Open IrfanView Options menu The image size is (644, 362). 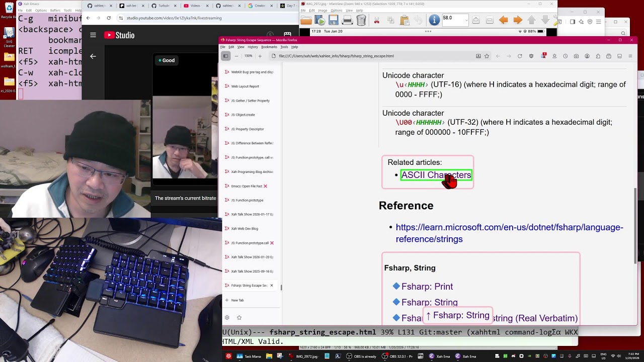coord(337,11)
